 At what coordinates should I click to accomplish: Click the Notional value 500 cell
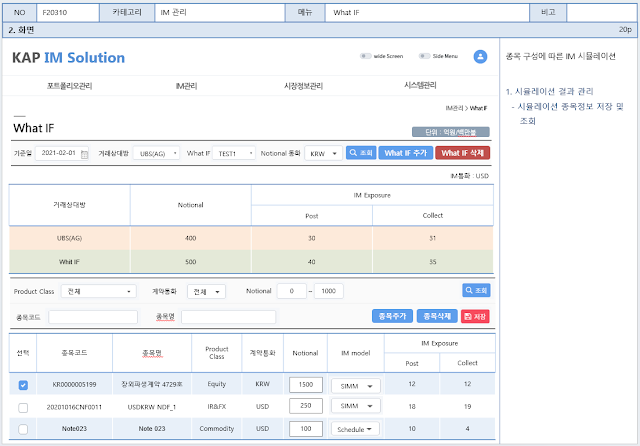(191, 262)
